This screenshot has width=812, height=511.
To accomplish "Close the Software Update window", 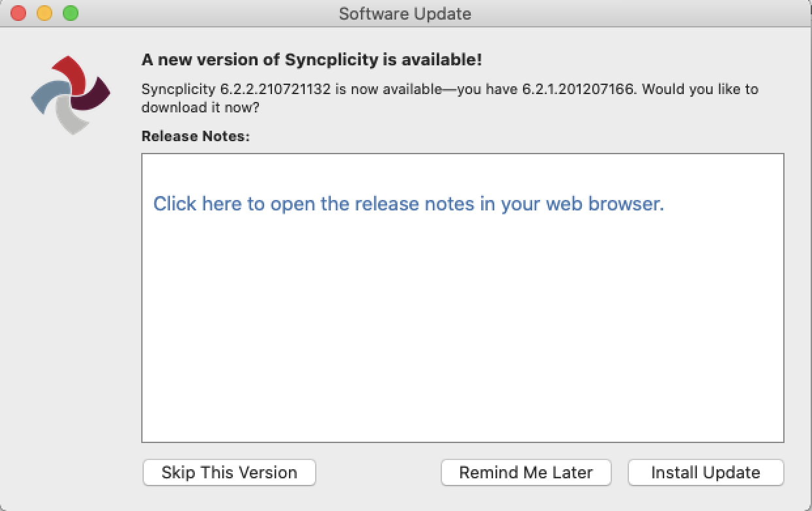I will click(18, 13).
